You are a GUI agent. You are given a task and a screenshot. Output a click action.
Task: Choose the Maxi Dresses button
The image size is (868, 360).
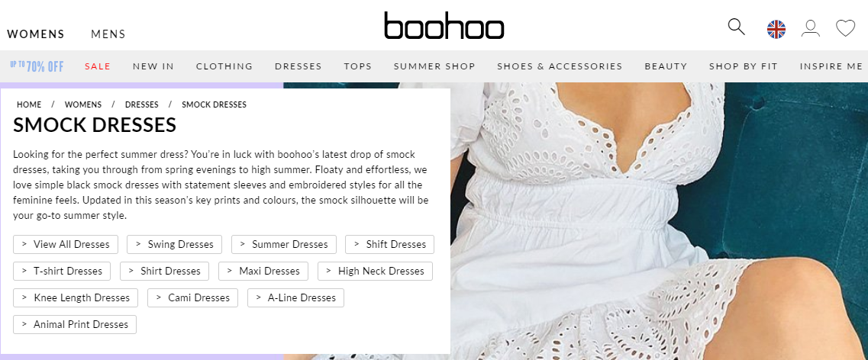coord(263,271)
